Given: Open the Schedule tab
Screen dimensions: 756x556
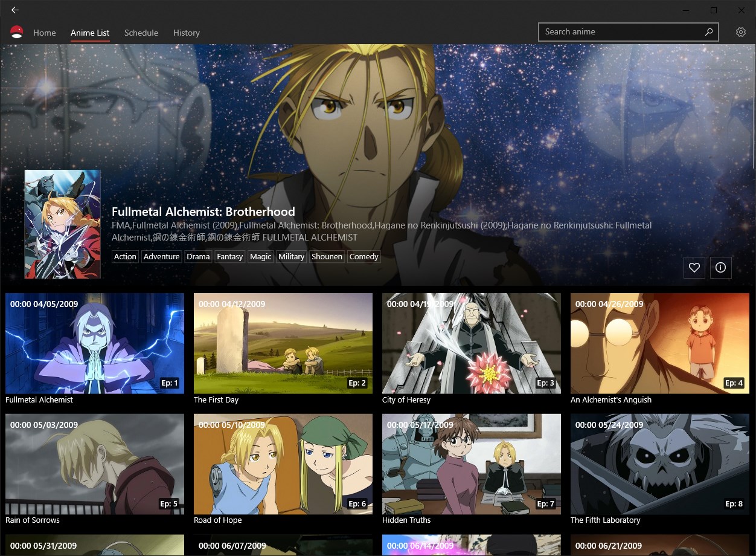Looking at the screenshot, I should pos(141,33).
